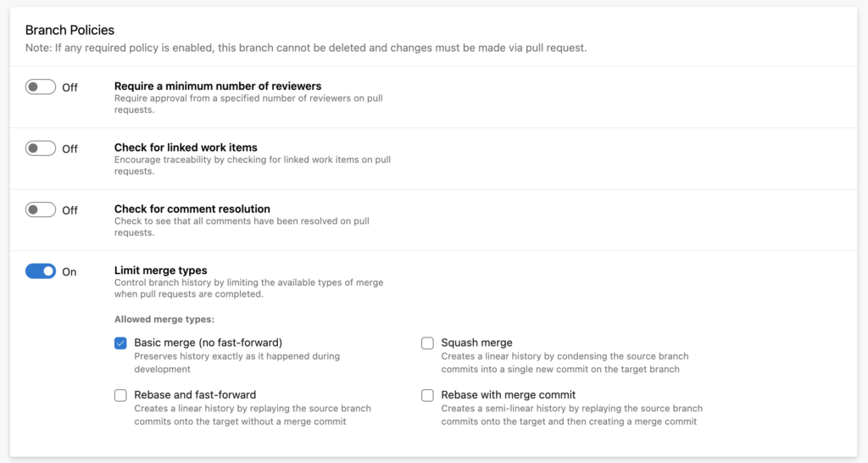Select the Rebase with merge commit checkbox
This screenshot has width=868, height=463.
point(427,395)
